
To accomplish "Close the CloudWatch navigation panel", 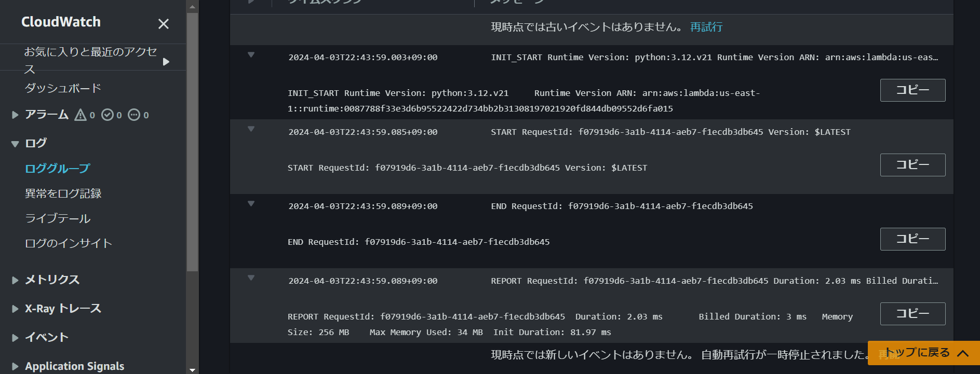I will pyautogui.click(x=164, y=24).
